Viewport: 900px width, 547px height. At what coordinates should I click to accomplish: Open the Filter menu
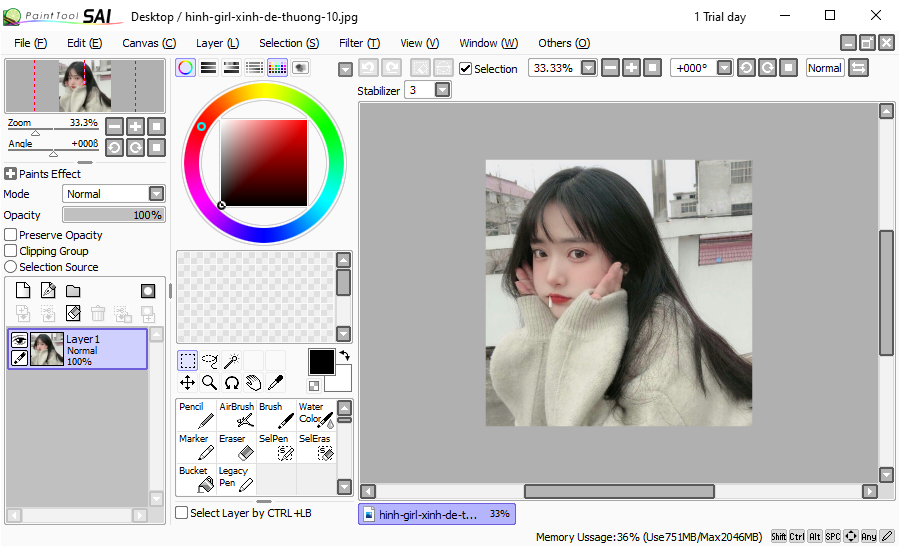359,43
